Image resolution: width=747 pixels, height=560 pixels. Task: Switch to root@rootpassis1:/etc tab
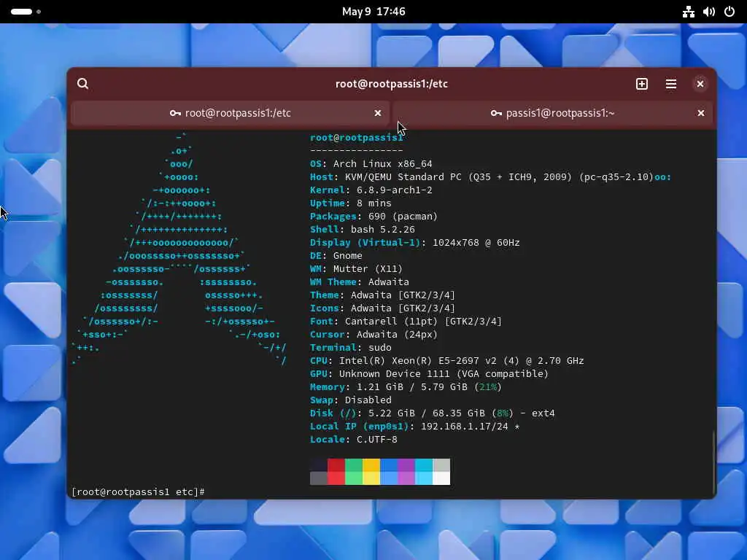click(x=230, y=113)
